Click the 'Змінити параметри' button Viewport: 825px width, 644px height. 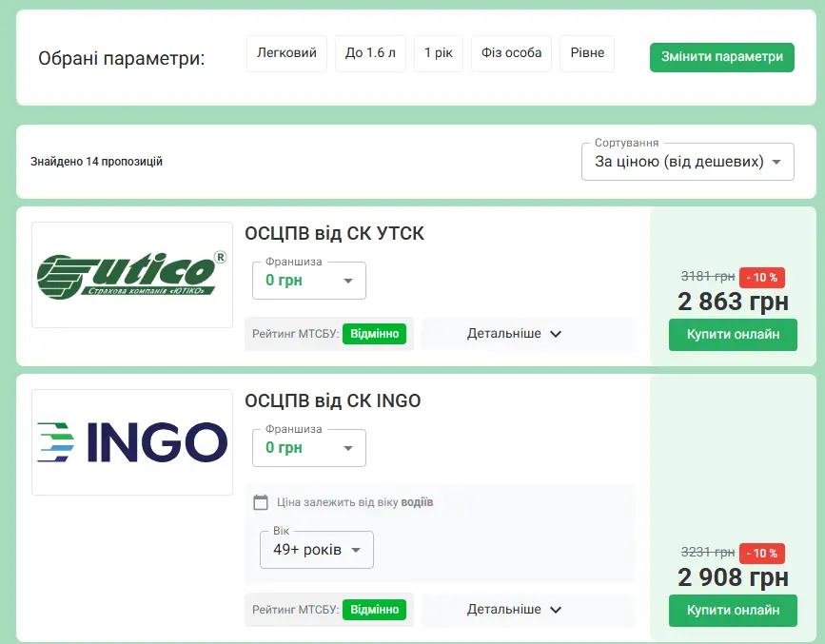[x=721, y=57]
